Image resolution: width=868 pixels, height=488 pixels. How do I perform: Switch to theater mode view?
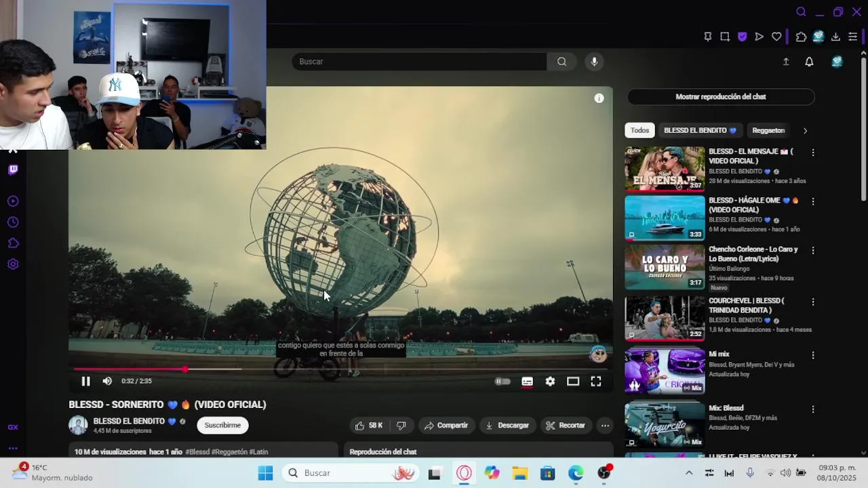click(x=573, y=382)
